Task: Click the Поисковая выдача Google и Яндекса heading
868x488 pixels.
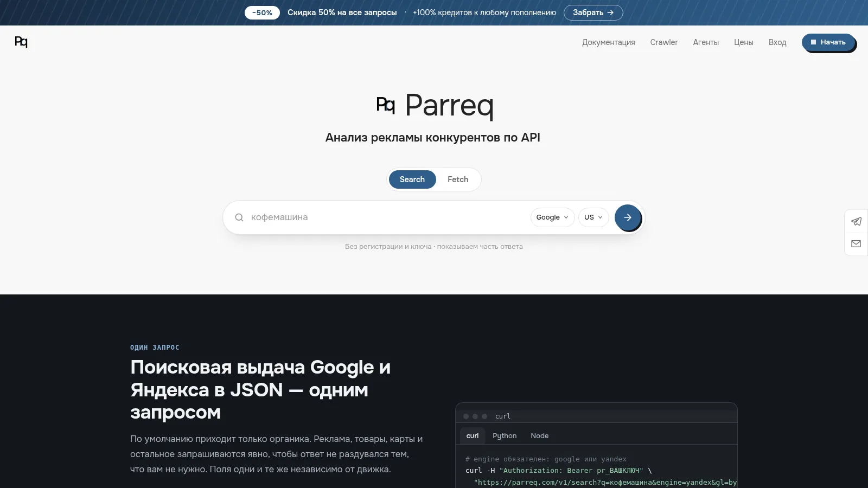Action: coord(260,390)
